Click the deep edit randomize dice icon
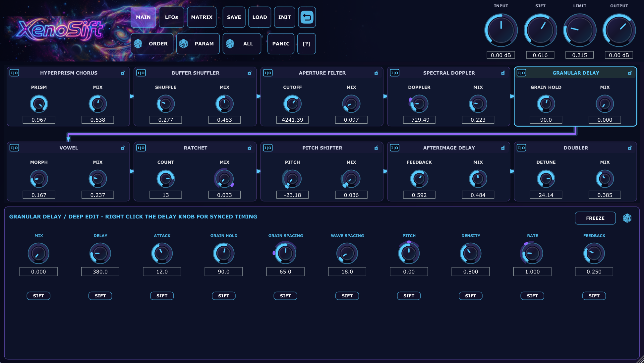This screenshot has width=644, height=363. click(x=627, y=218)
